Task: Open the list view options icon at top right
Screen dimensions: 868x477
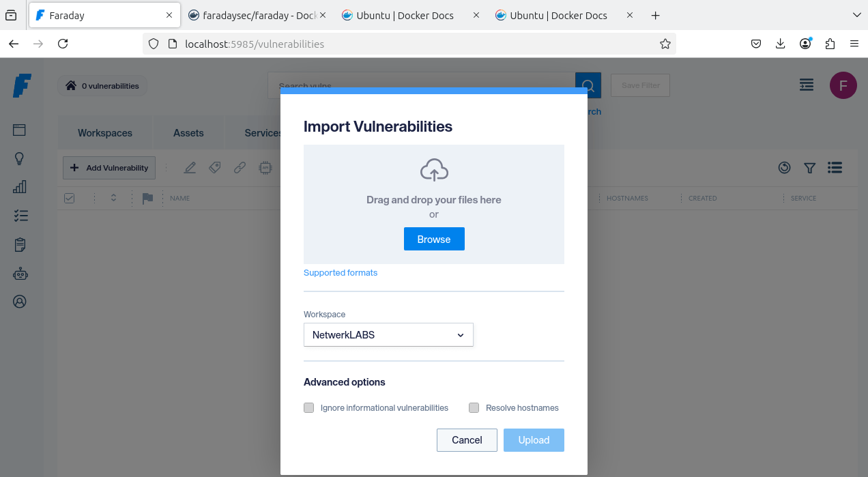Action: point(835,167)
